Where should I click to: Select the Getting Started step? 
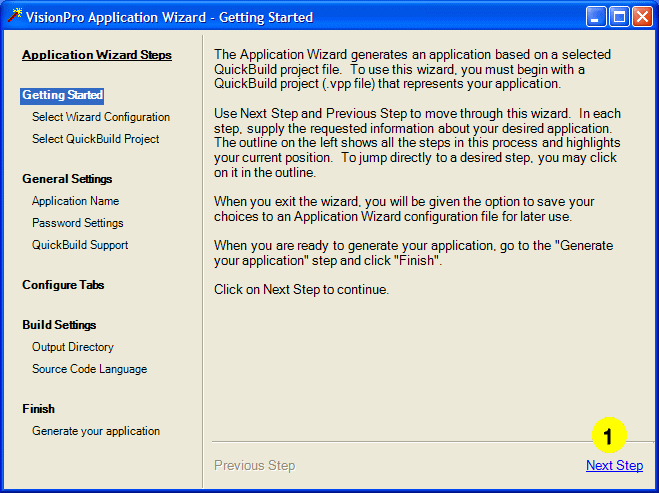(x=62, y=95)
